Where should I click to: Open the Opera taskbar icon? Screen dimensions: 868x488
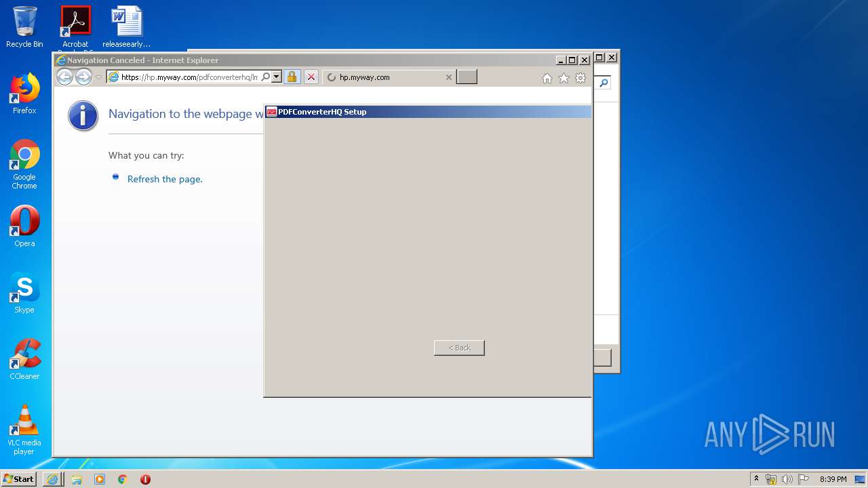(x=145, y=479)
